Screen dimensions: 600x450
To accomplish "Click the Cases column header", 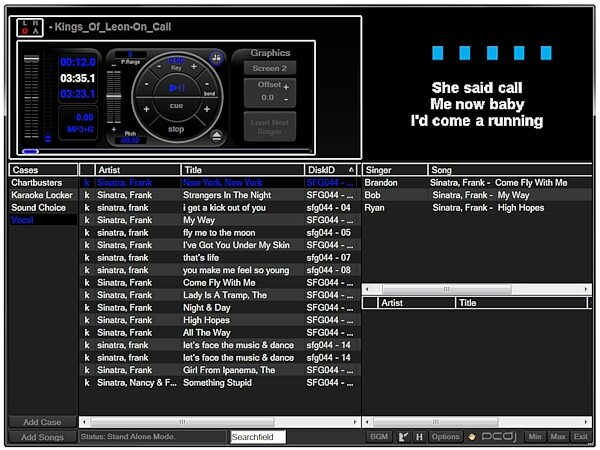I will tap(43, 170).
